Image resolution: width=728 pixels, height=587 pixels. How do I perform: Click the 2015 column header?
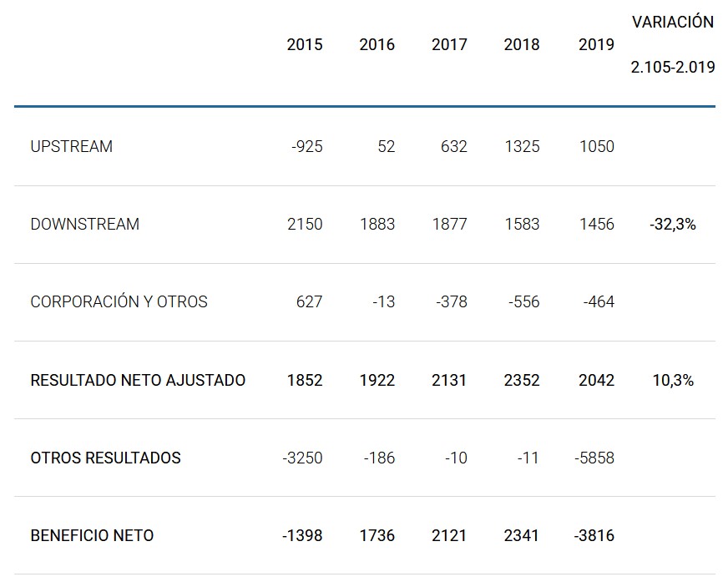coord(304,45)
